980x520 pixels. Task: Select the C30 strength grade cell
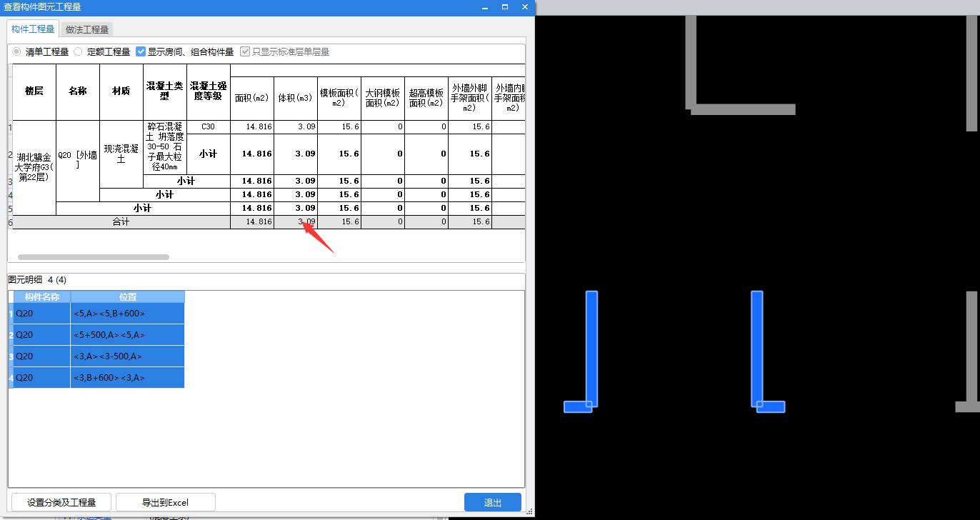tap(209, 126)
